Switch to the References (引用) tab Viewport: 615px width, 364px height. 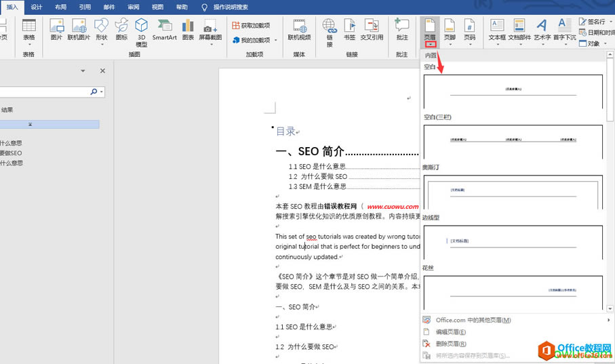coord(85,7)
